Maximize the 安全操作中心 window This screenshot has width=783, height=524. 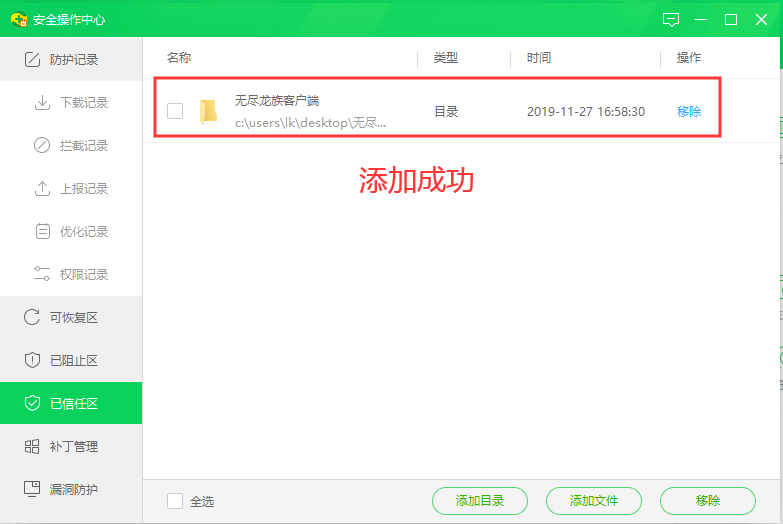click(731, 19)
